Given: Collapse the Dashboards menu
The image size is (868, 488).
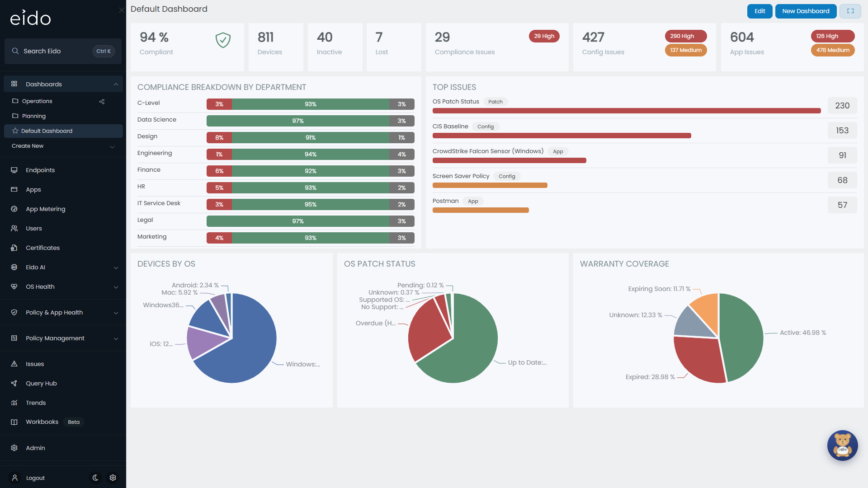Looking at the screenshot, I should coord(116,84).
